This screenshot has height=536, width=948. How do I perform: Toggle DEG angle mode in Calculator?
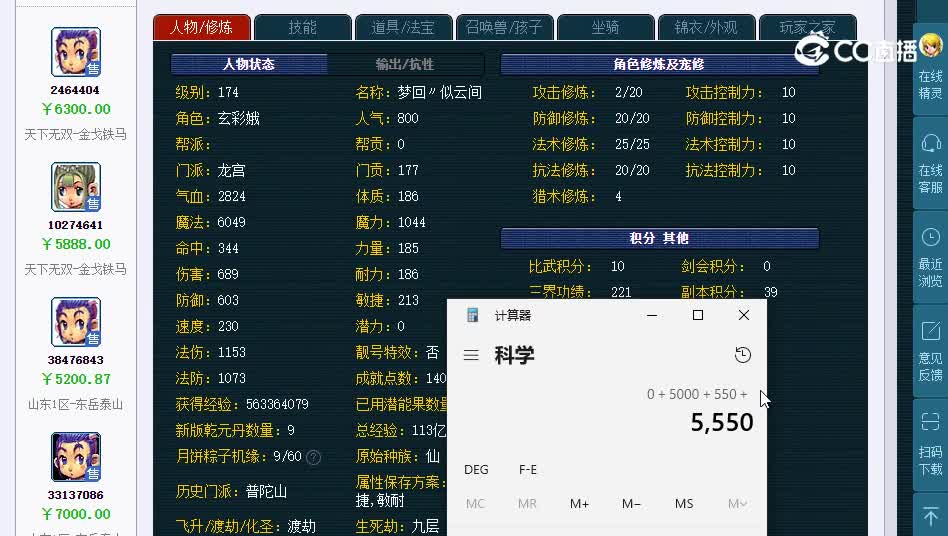(476, 470)
